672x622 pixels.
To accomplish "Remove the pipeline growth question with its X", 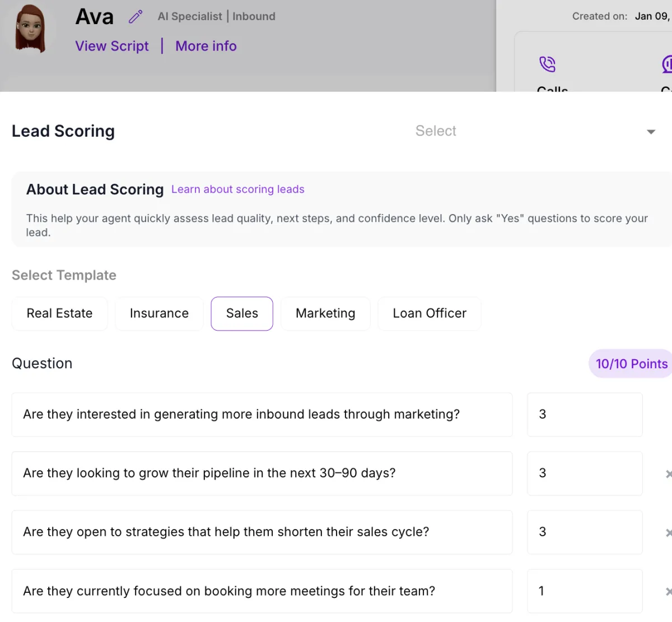I will pyautogui.click(x=669, y=474).
